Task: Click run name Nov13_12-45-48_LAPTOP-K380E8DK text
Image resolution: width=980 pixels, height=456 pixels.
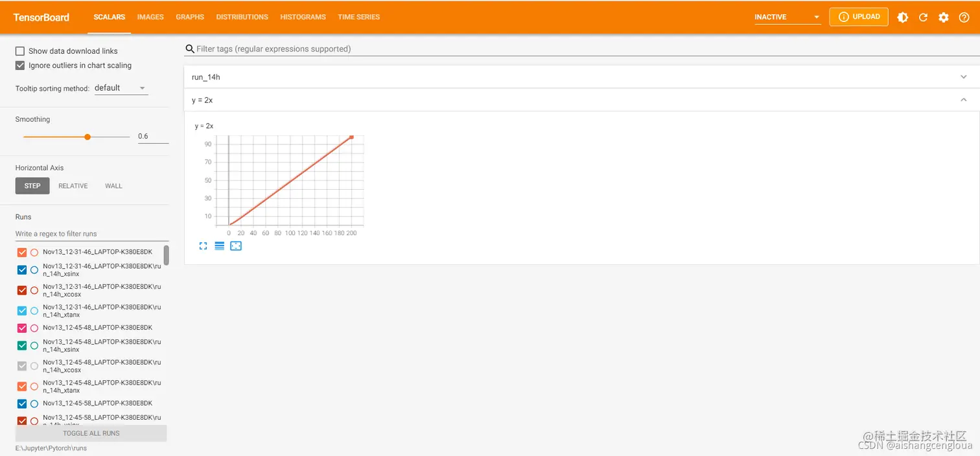Action: (x=98, y=328)
